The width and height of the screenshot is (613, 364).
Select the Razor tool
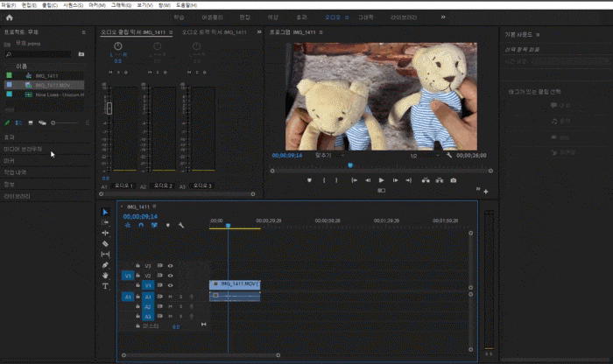[105, 244]
